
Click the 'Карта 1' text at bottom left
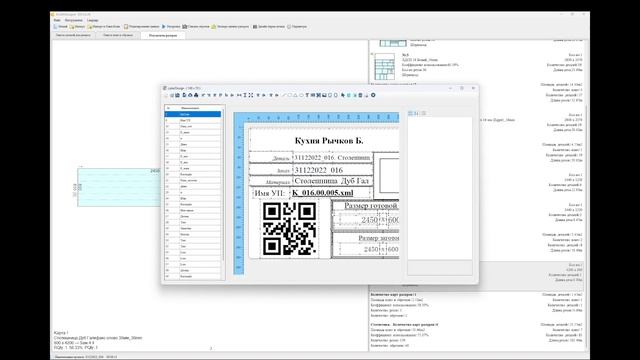pyautogui.click(x=61, y=333)
